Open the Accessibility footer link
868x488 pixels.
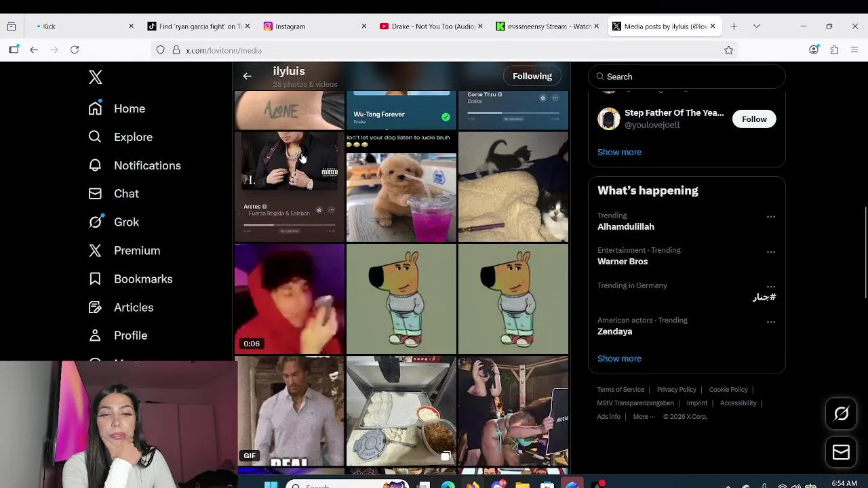click(738, 403)
